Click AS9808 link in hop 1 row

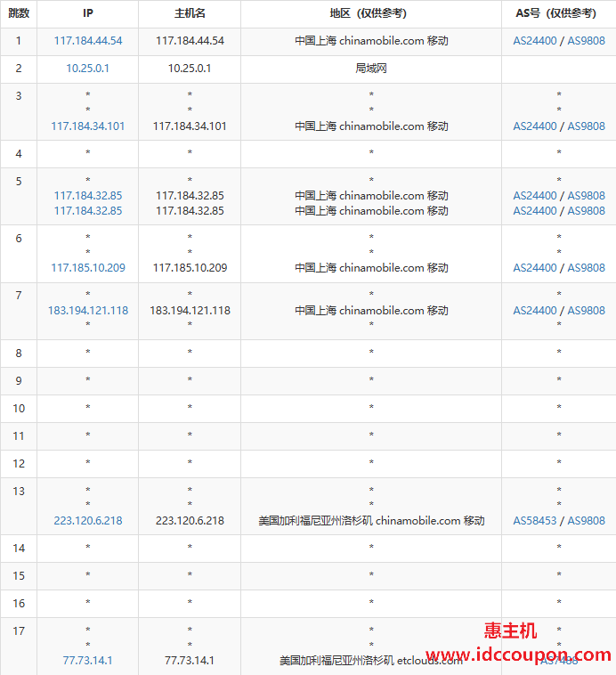[x=586, y=41]
